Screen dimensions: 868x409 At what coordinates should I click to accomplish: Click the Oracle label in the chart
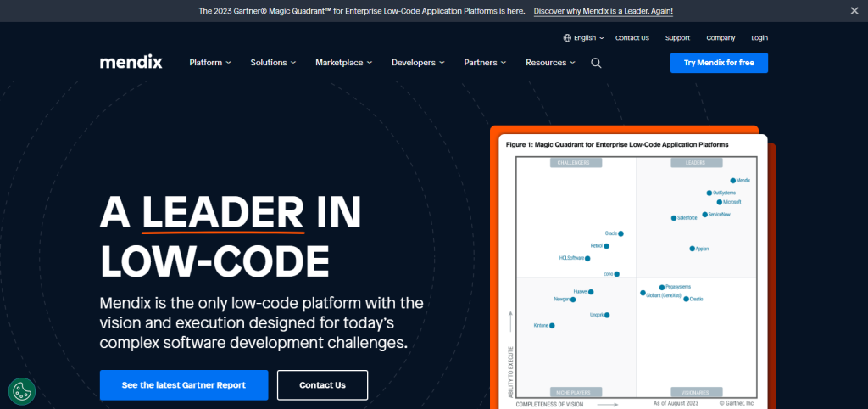coord(611,233)
